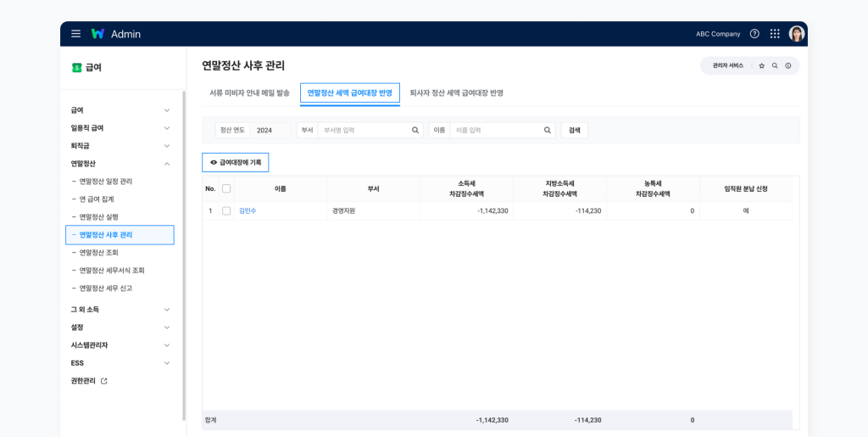The width and height of the screenshot is (868, 437).
Task: Switch to the 서류 미비자 안내 메일 발송 tab
Action: tap(249, 92)
